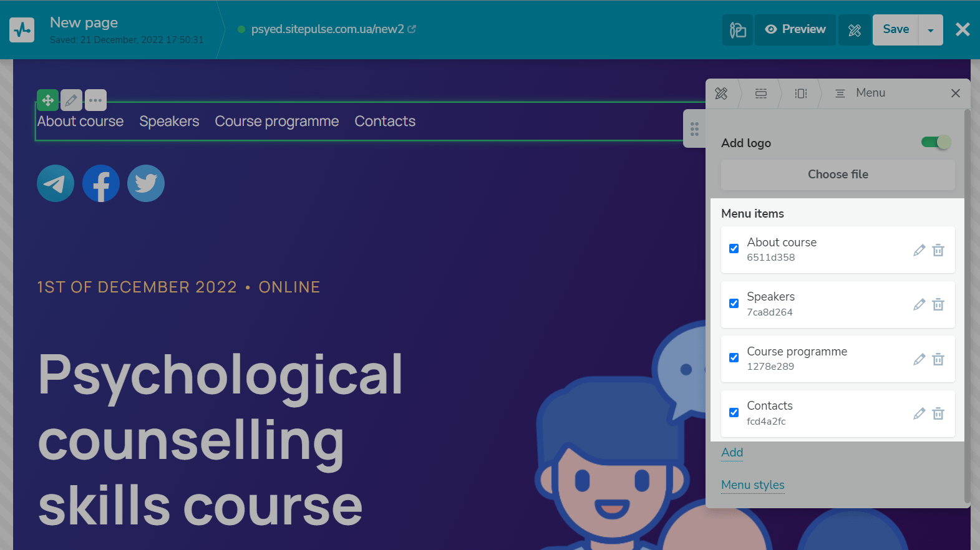Click the Telegram social icon
980x550 pixels.
pos(56,183)
